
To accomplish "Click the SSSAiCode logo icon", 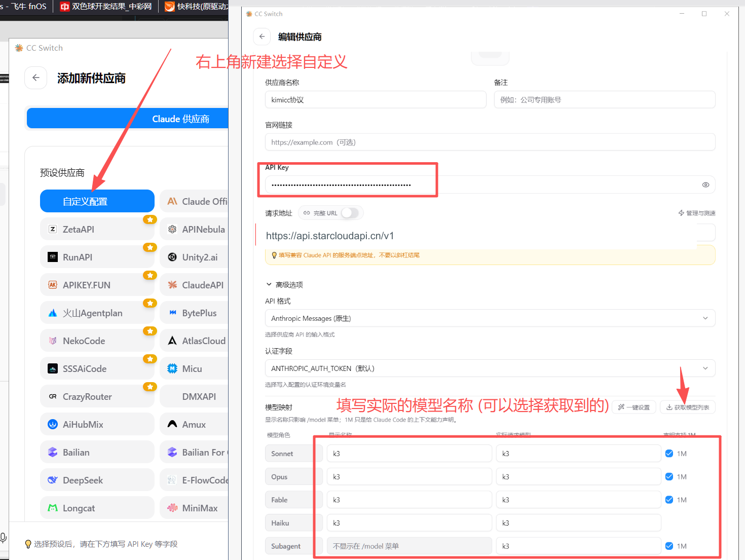I will tap(53, 369).
